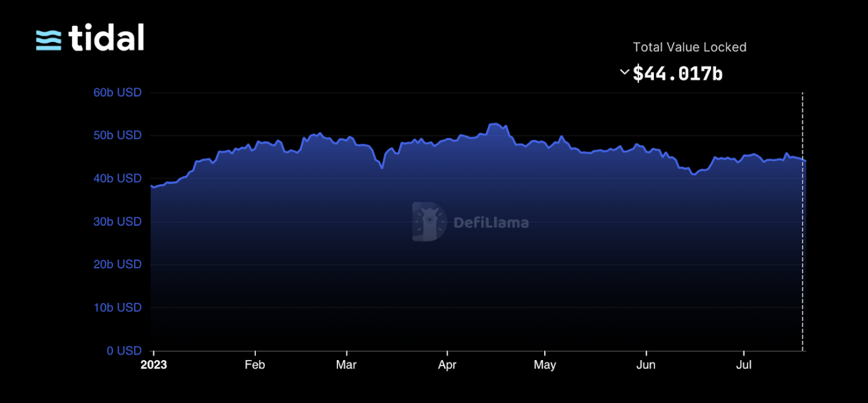
Task: Click the May x-axis label
Action: [544, 365]
